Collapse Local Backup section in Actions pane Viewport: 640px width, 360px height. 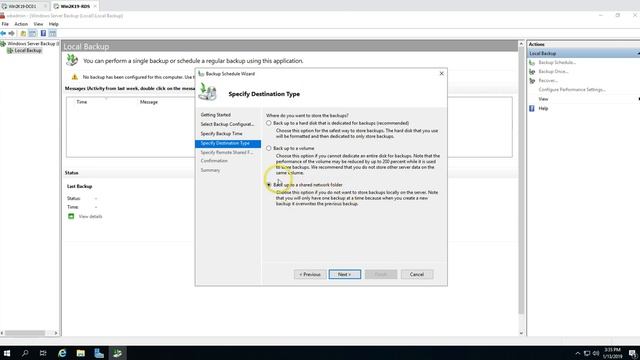click(x=638, y=53)
